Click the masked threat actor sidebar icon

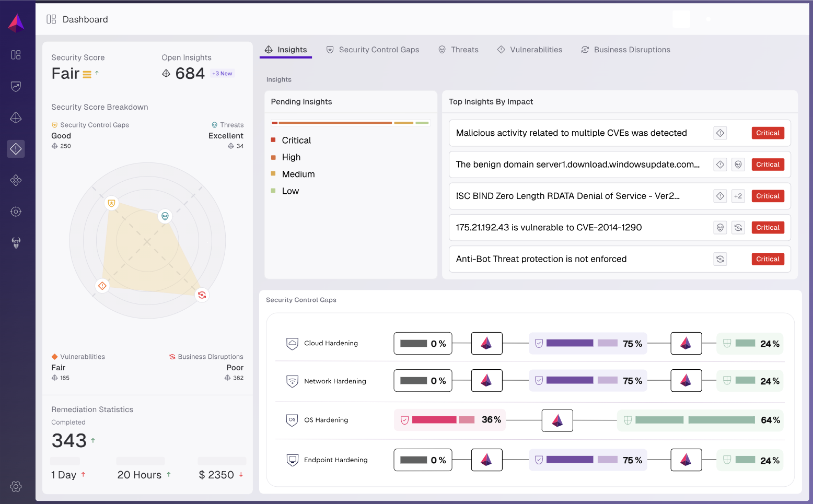16,243
